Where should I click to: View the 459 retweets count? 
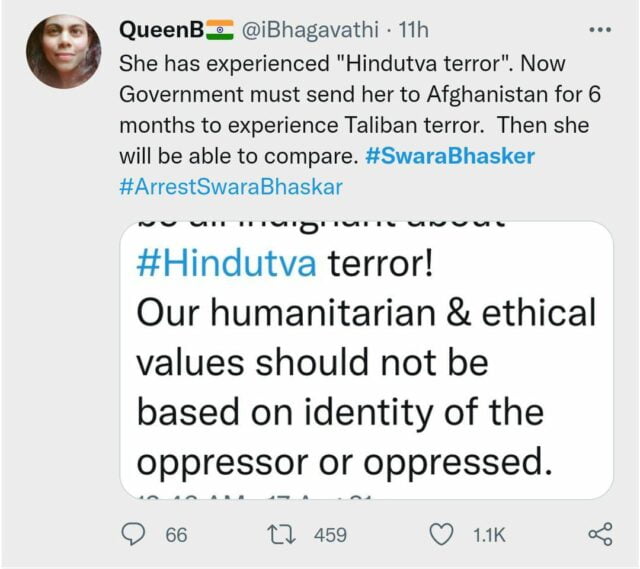(330, 535)
